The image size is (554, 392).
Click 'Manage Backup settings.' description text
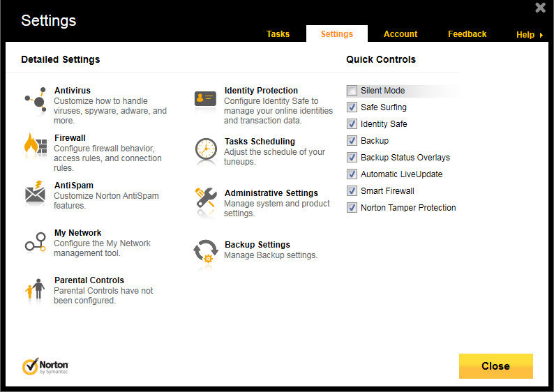click(271, 255)
